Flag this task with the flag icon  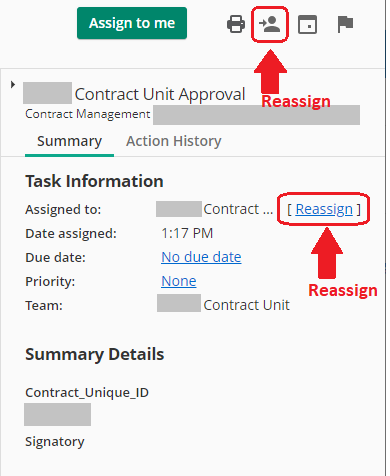345,24
